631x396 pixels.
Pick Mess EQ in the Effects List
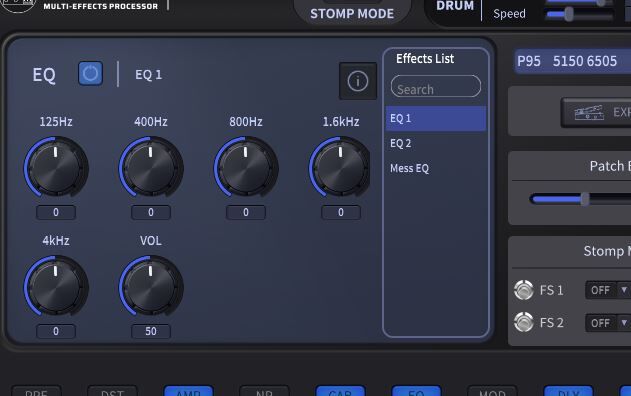click(x=436, y=168)
